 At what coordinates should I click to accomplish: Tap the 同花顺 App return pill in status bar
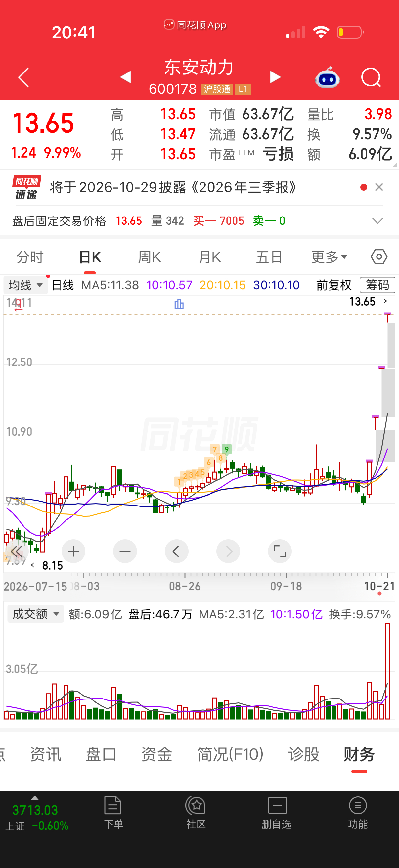195,25
